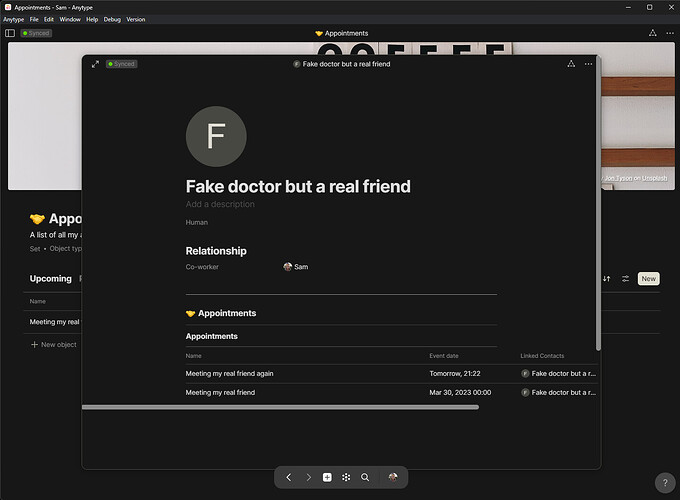Open profile avatar in bottom bar
Viewport: 680px width, 500px height.
click(x=393, y=477)
